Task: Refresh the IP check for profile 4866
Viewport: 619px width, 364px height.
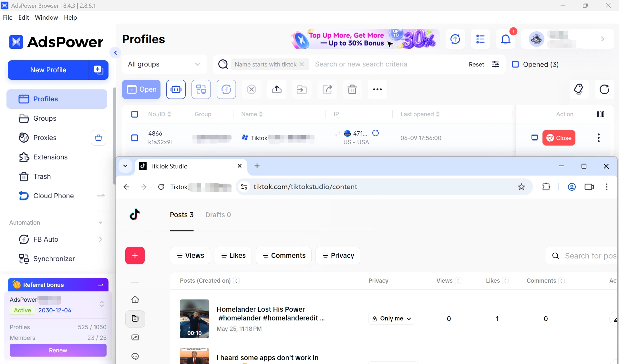Action: (376, 133)
